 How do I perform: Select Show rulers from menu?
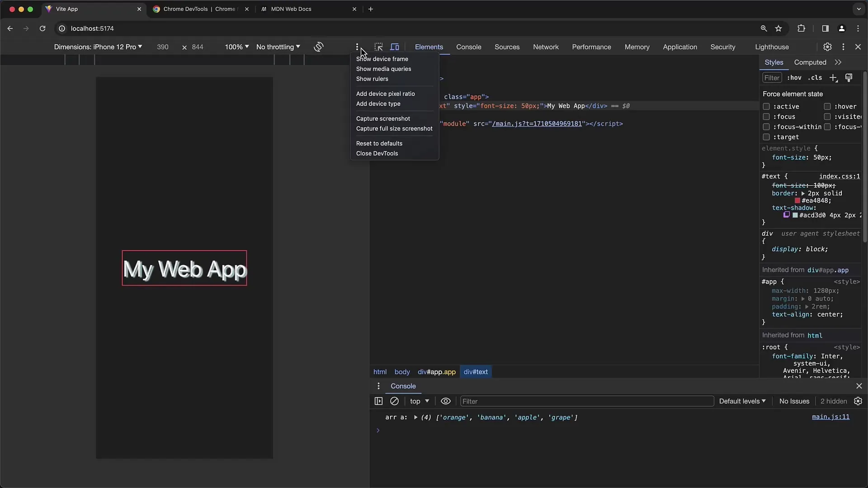[x=373, y=79]
